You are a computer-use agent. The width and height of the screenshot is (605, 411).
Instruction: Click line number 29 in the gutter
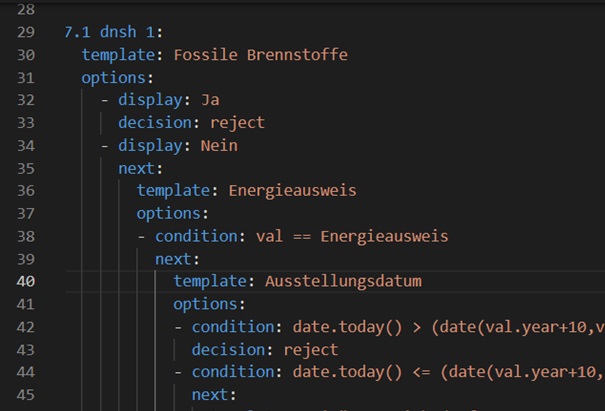click(x=26, y=32)
